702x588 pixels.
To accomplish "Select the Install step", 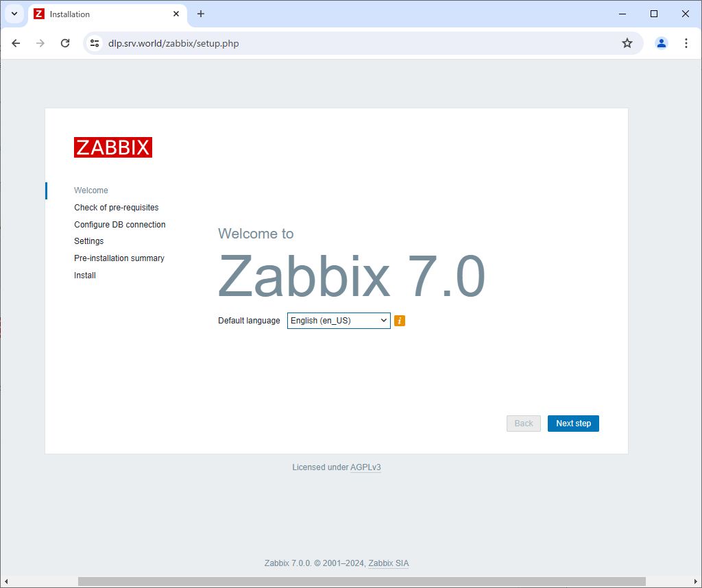I will pos(84,275).
